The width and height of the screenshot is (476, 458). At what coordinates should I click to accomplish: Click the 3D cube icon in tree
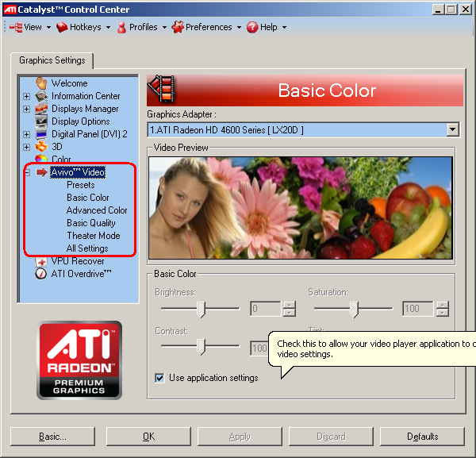[x=41, y=147]
